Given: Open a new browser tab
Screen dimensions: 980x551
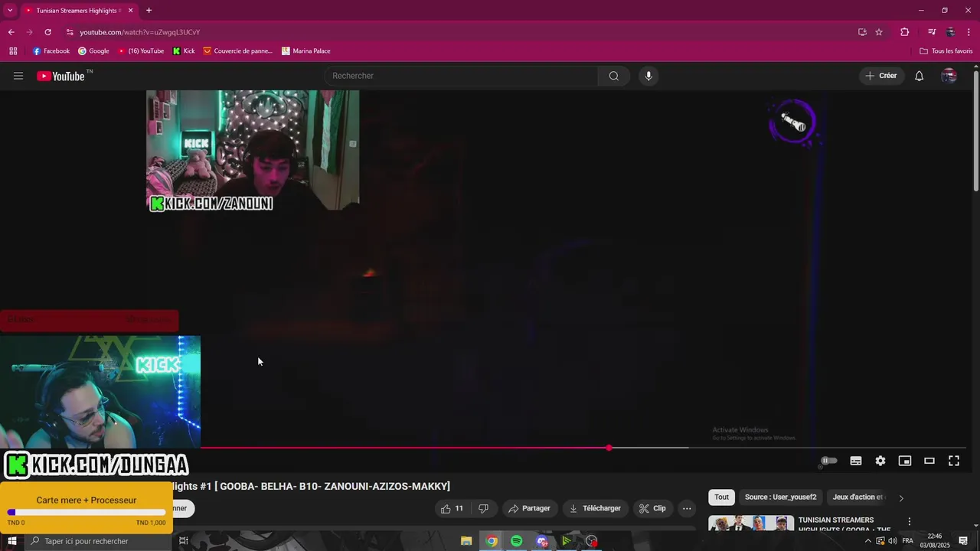Looking at the screenshot, I should pos(149,11).
